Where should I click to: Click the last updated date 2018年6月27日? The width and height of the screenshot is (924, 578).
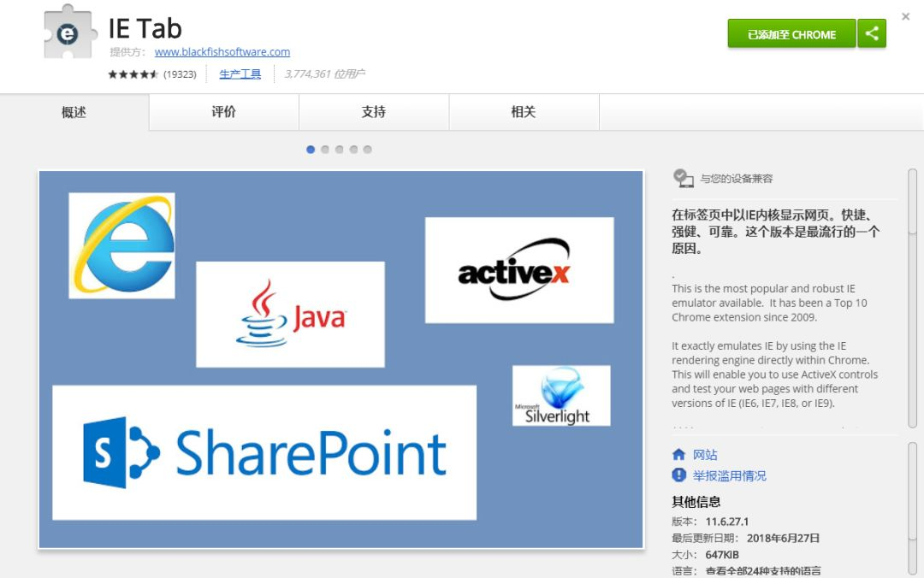point(783,538)
